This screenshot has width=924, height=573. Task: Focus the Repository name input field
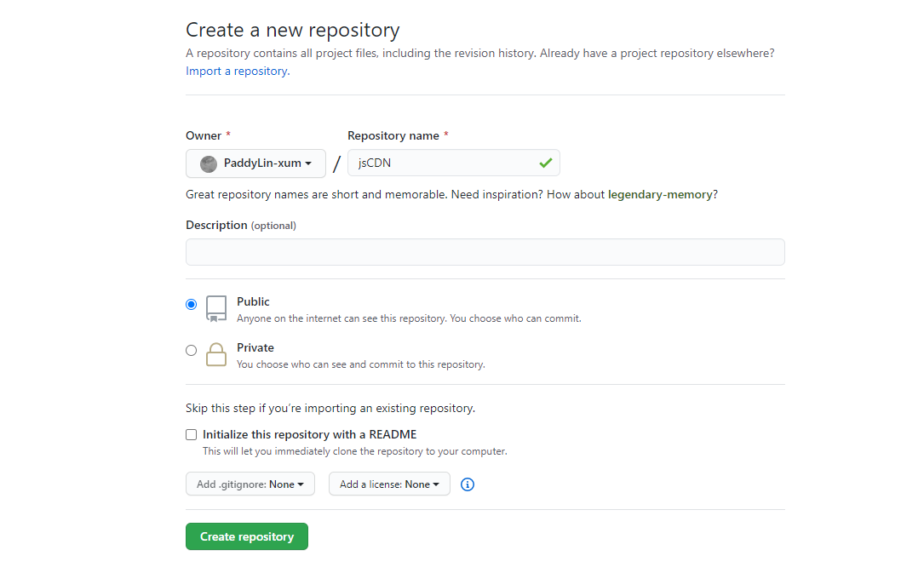(x=454, y=163)
